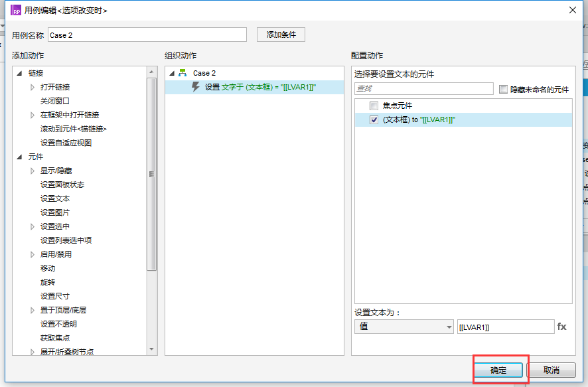Select the 设置自适应视图 action
Screen dimensions: 588x387
(66, 143)
